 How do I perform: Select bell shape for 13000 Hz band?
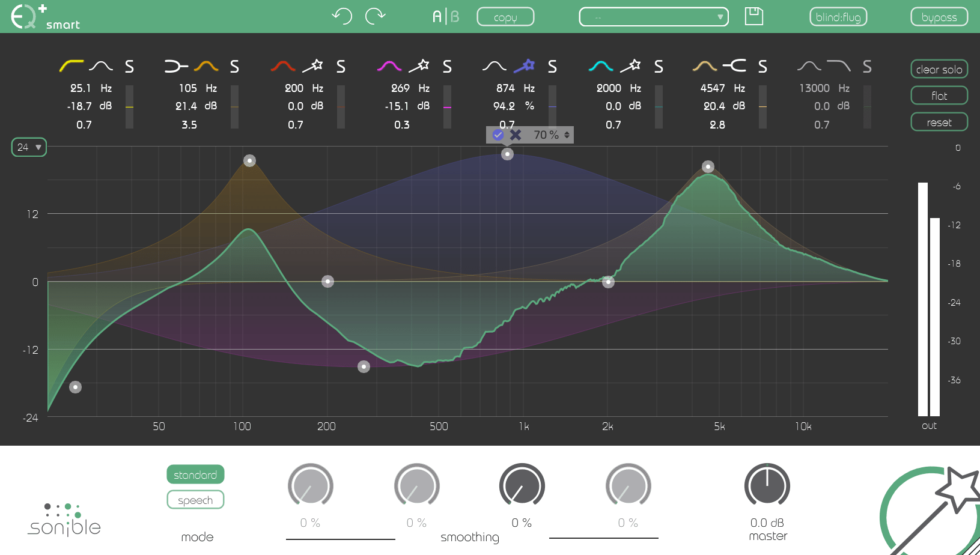click(809, 66)
